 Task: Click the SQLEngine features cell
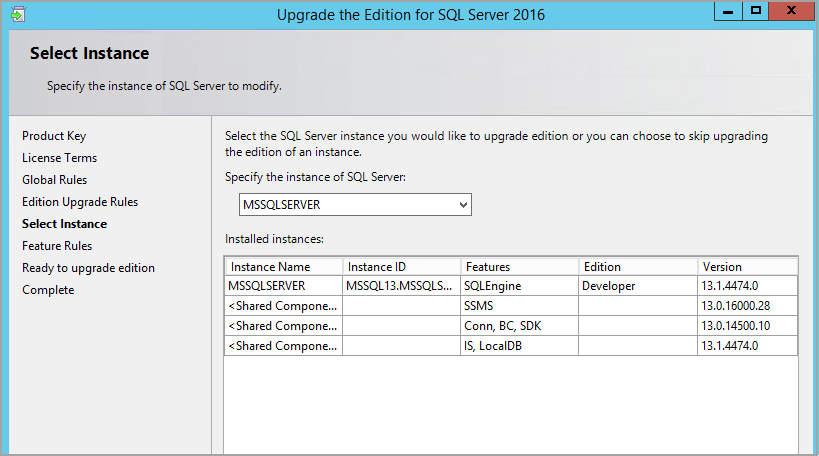click(x=520, y=286)
